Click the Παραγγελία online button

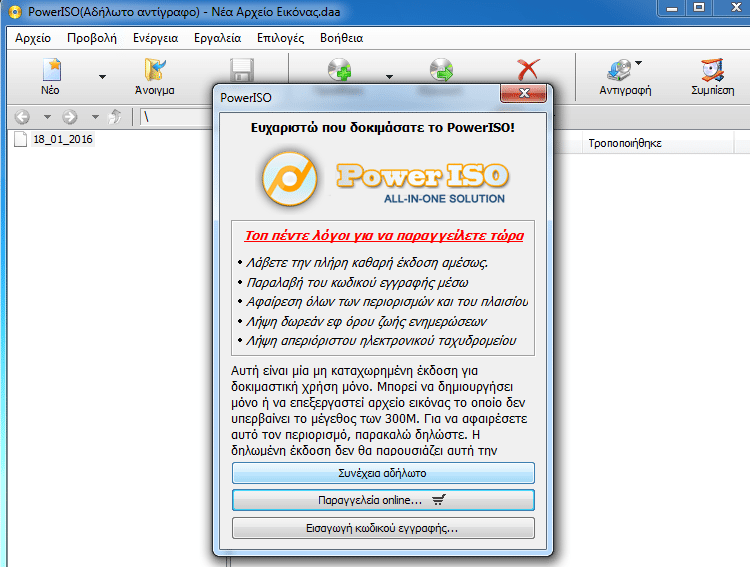coord(383,500)
